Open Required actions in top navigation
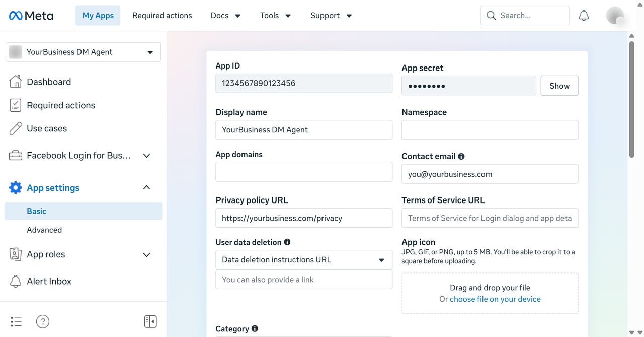Screen dimensions: 644x337 point(162,16)
